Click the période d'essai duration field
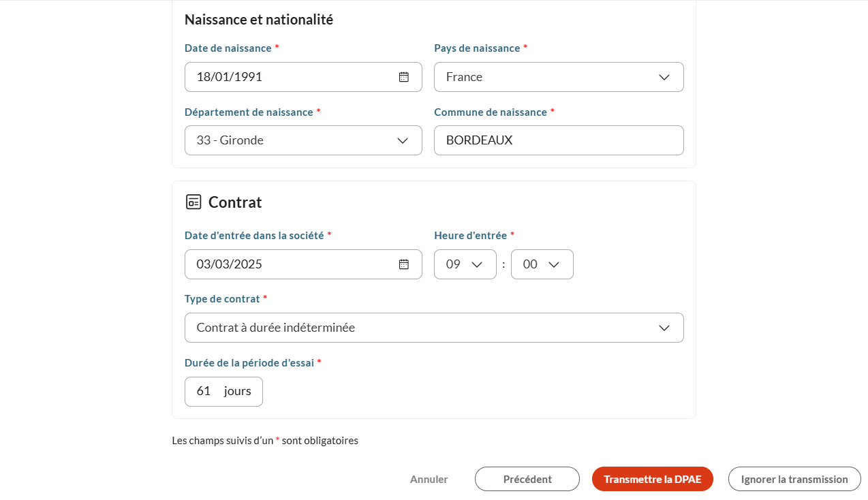Screen dimensions: 868x500 coord(223,392)
